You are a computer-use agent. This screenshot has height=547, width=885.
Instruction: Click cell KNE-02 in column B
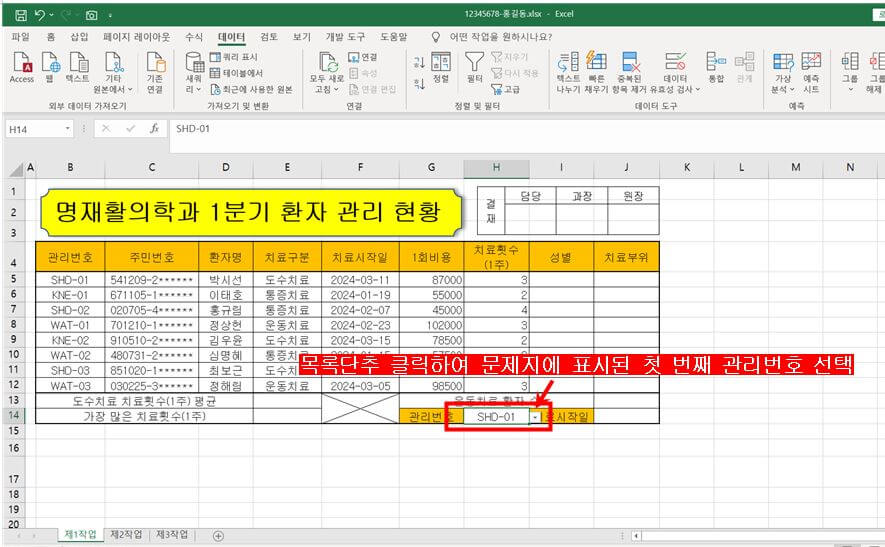click(70, 340)
